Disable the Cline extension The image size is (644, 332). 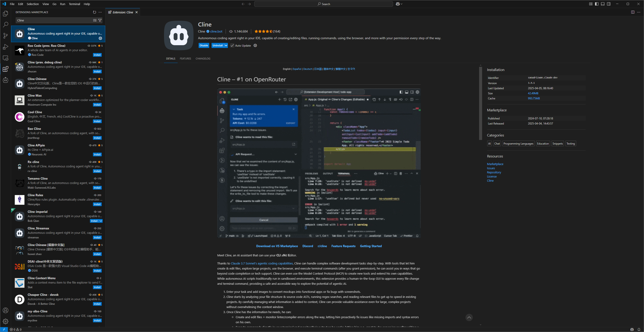pos(204,45)
